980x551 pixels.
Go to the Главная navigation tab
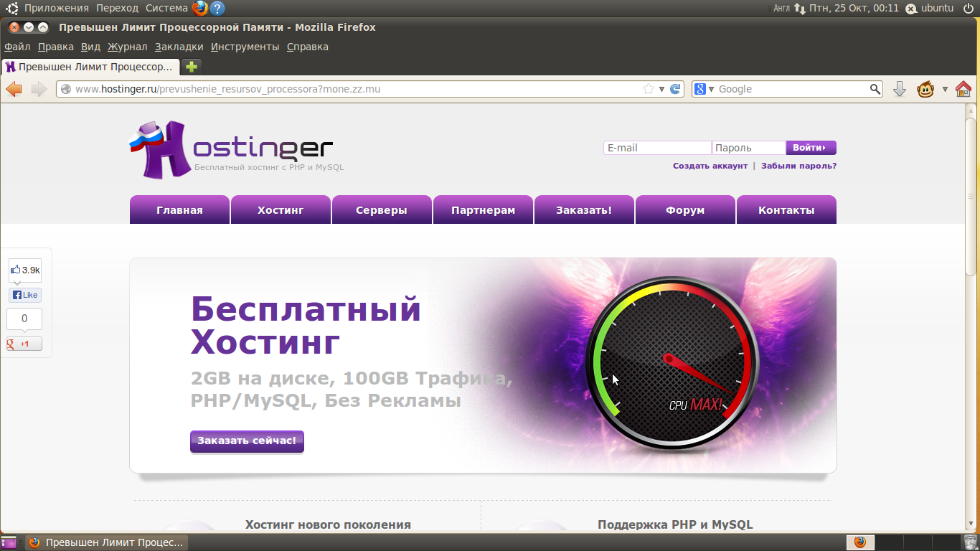click(x=179, y=210)
